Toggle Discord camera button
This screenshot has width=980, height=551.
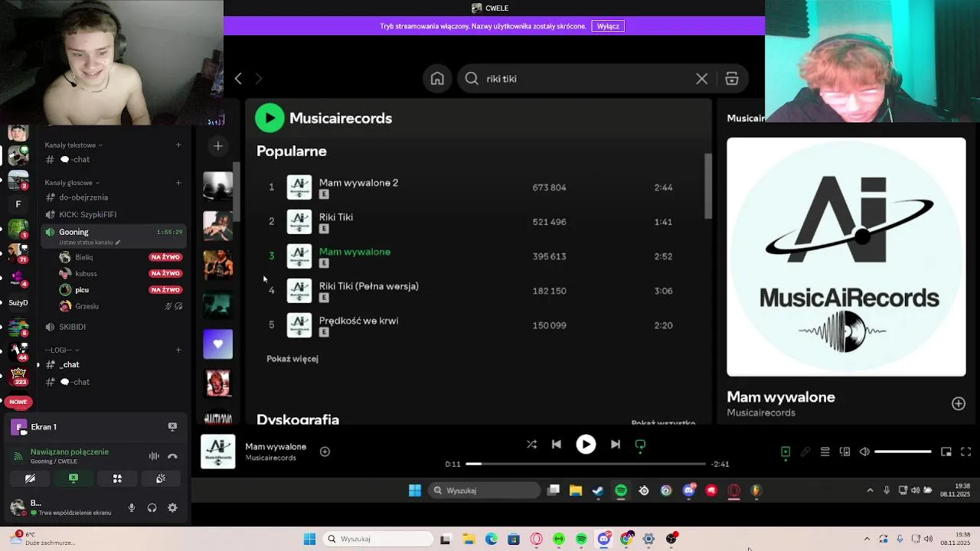click(30, 478)
